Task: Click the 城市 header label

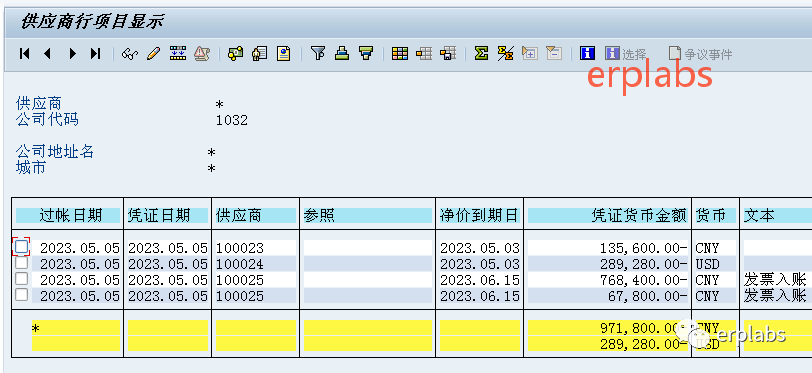Action: click(x=31, y=167)
